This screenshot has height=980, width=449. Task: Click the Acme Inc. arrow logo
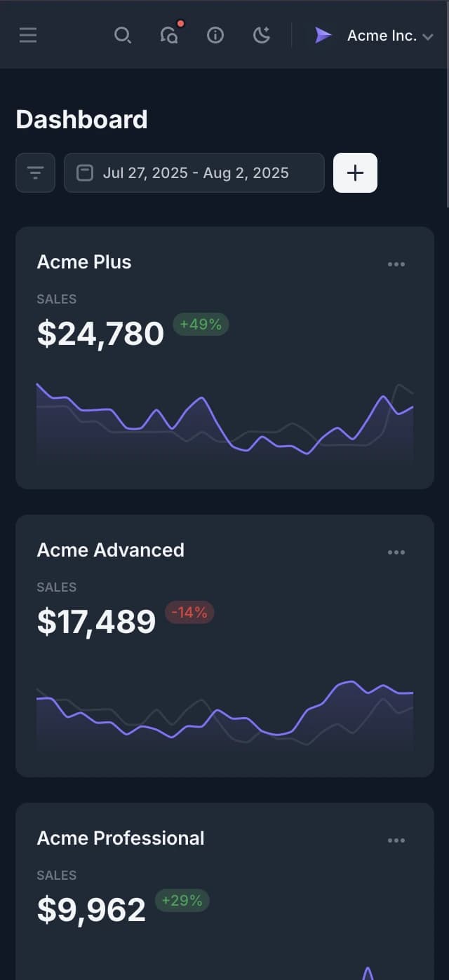(323, 35)
